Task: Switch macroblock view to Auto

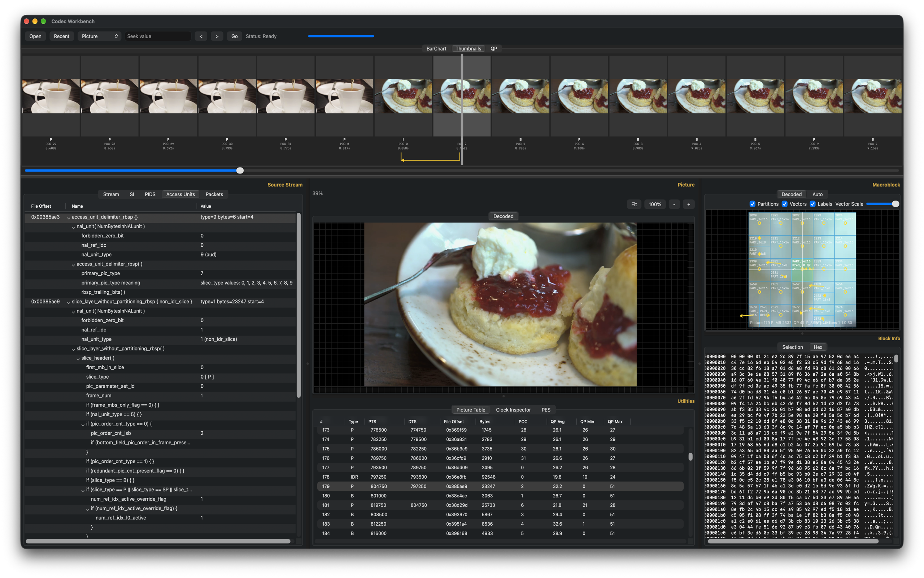Action: click(x=818, y=195)
